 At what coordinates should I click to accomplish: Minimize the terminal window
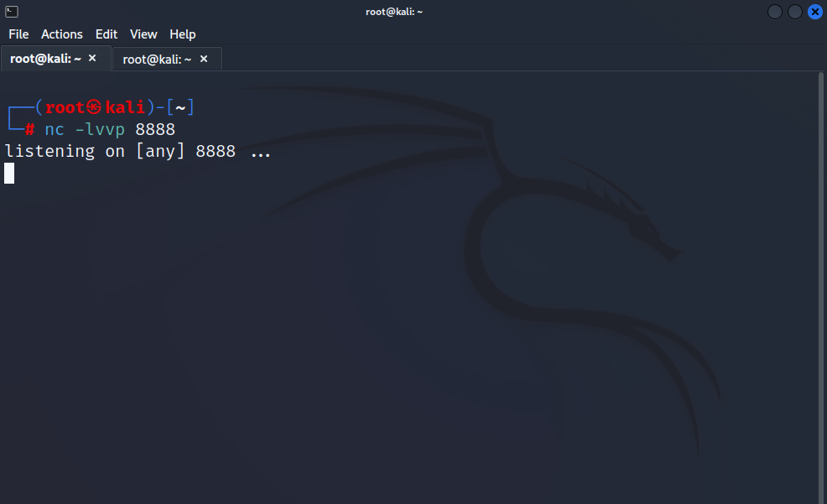[775, 12]
